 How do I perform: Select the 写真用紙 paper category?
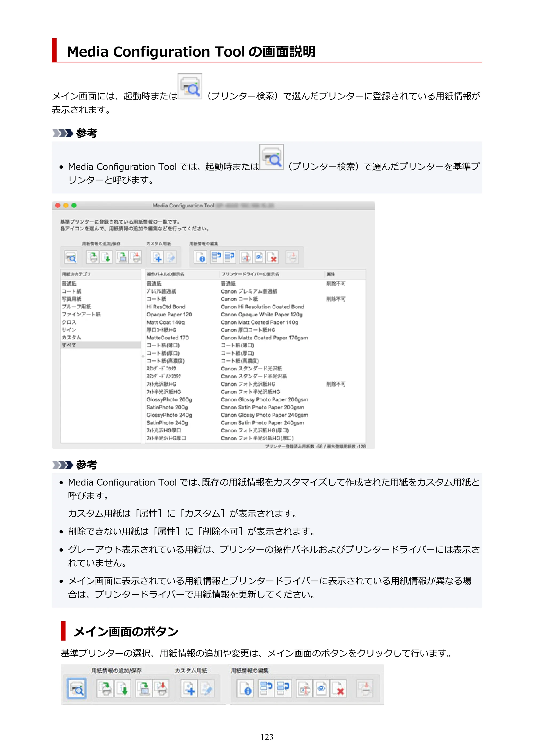tap(101, 299)
